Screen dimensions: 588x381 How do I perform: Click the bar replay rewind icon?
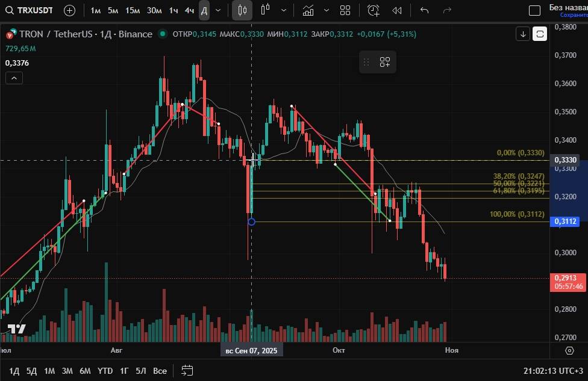click(396, 10)
